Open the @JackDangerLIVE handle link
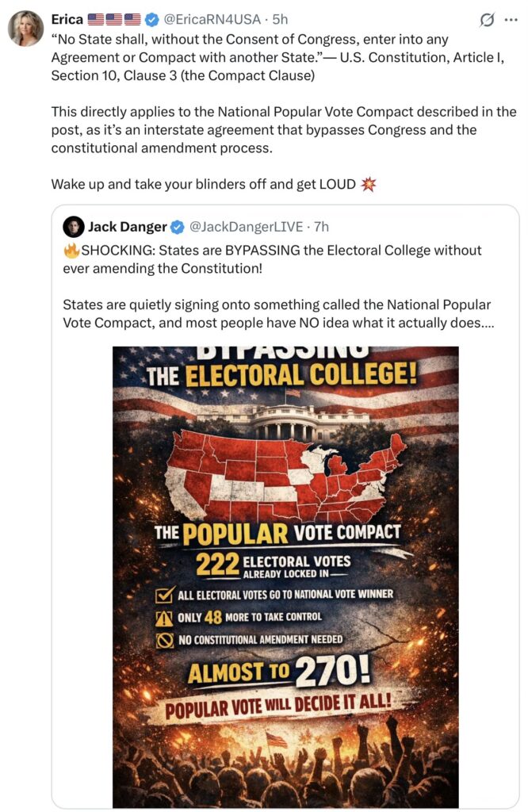Screen dimensions: 528x812 pyautogui.click(x=247, y=227)
